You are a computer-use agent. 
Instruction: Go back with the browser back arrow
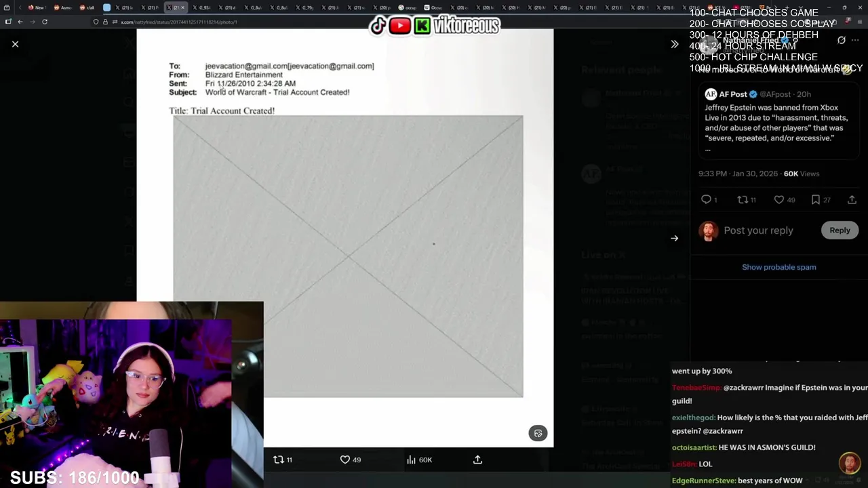tap(20, 22)
